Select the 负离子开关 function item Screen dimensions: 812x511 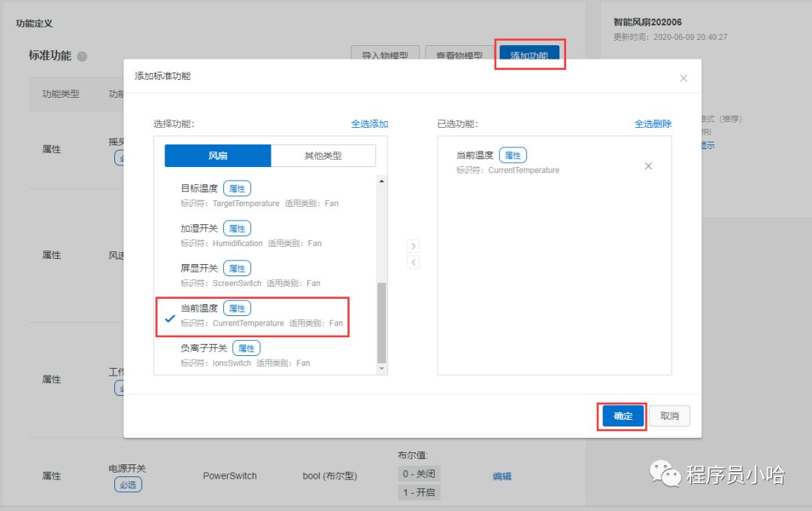[x=252, y=355]
